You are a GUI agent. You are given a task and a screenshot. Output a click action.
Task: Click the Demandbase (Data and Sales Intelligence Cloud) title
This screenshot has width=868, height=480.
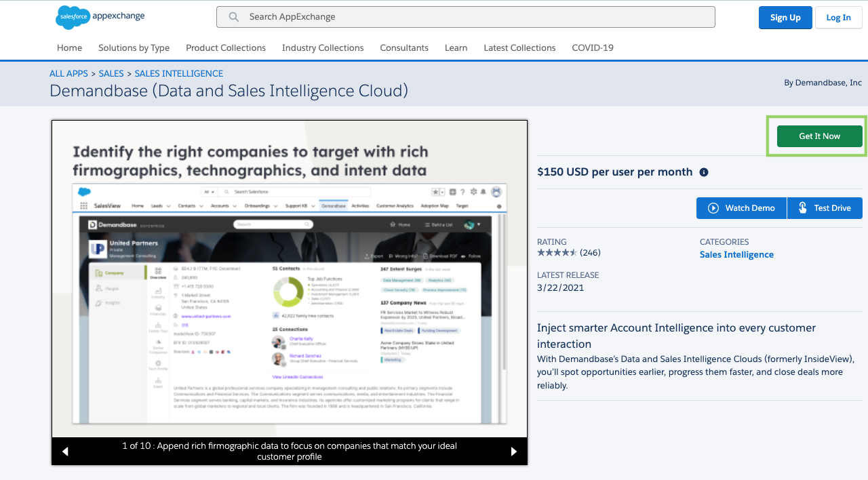229,90
